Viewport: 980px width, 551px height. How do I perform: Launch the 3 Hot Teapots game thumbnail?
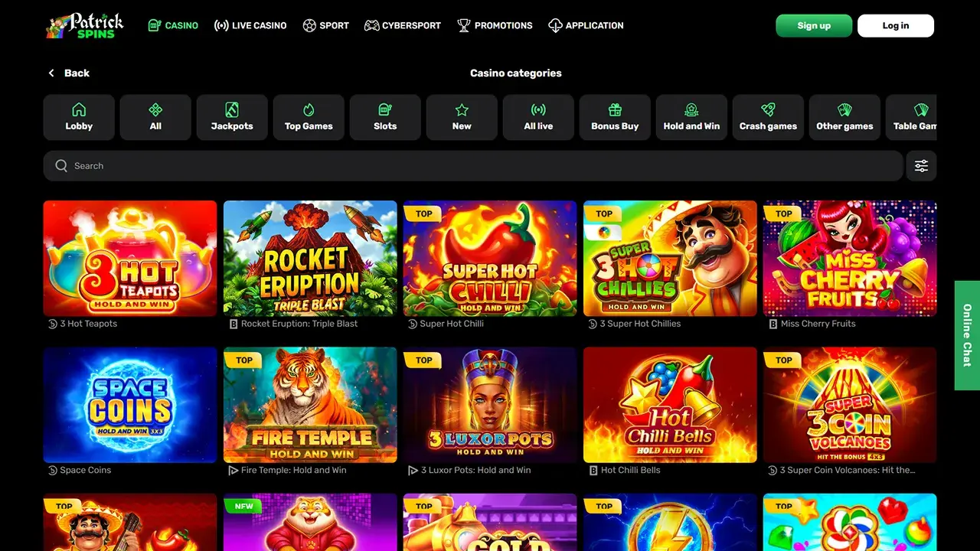130,259
